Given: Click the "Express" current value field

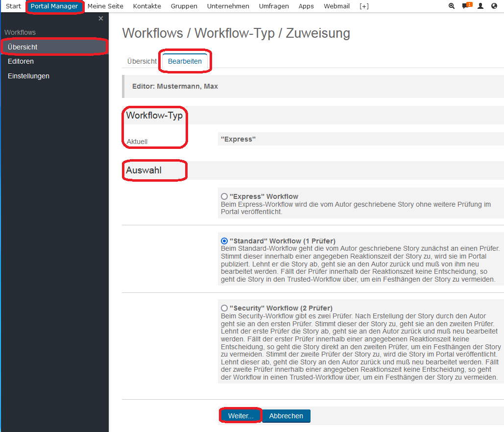Looking at the screenshot, I should [x=360, y=139].
